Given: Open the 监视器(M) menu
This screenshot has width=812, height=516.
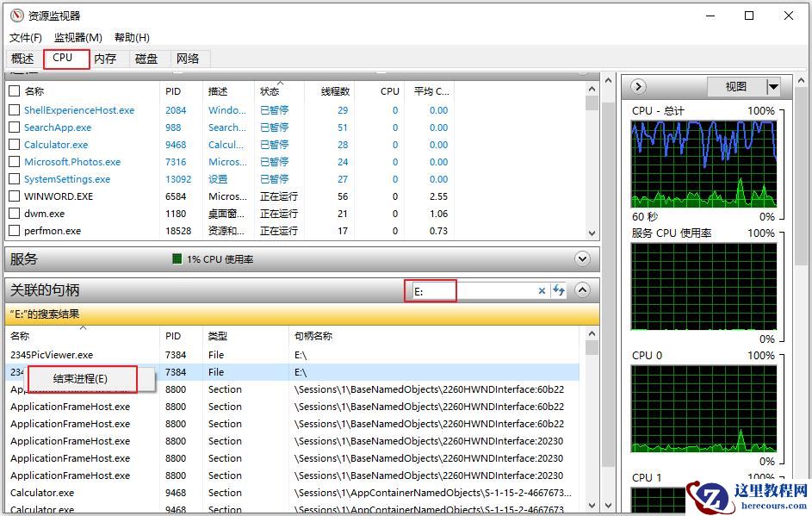Looking at the screenshot, I should tap(77, 38).
